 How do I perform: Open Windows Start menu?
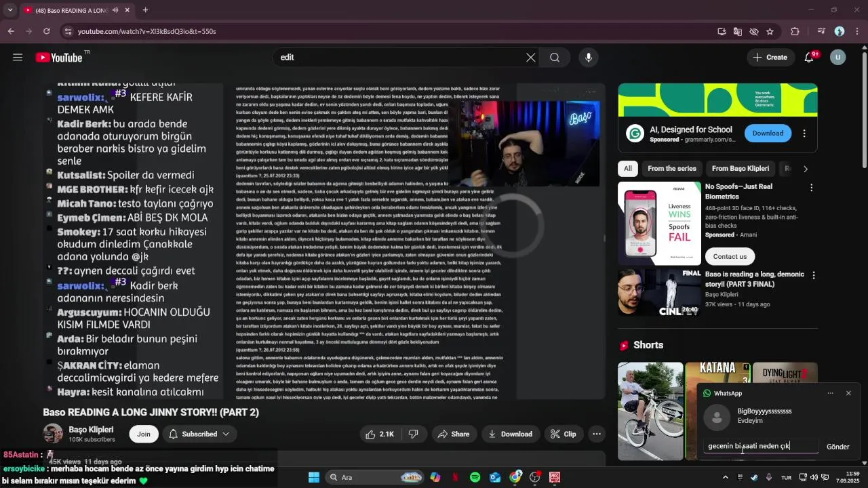click(314, 477)
